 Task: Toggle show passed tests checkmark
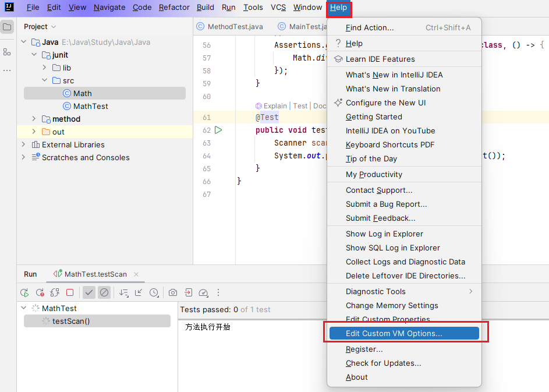point(88,292)
